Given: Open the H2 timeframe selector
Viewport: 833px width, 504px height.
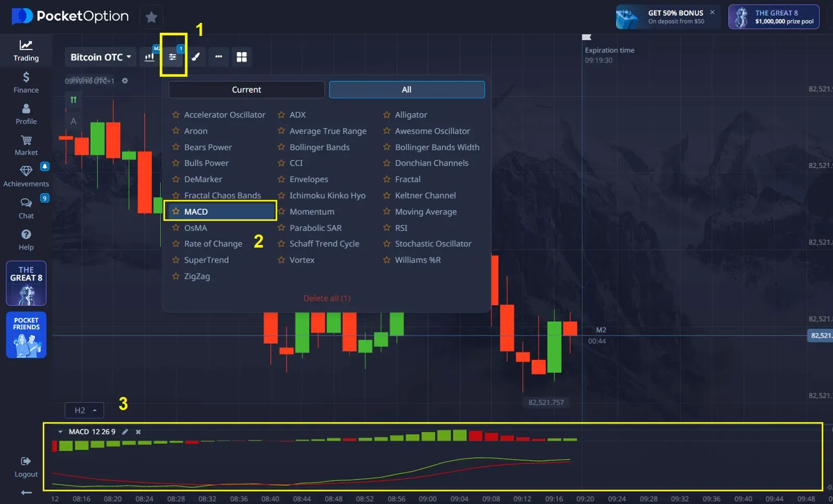Looking at the screenshot, I should coord(84,410).
